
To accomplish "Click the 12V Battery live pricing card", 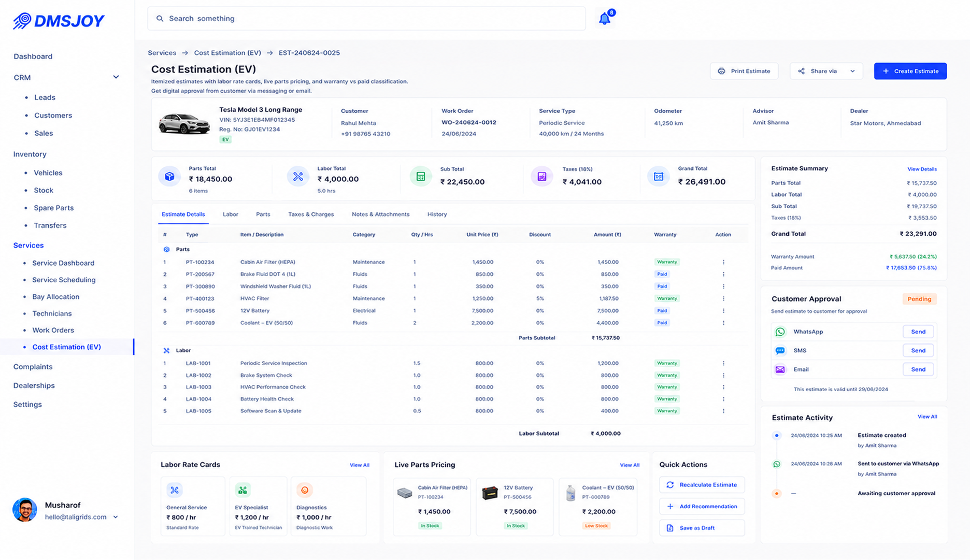I will [515, 507].
